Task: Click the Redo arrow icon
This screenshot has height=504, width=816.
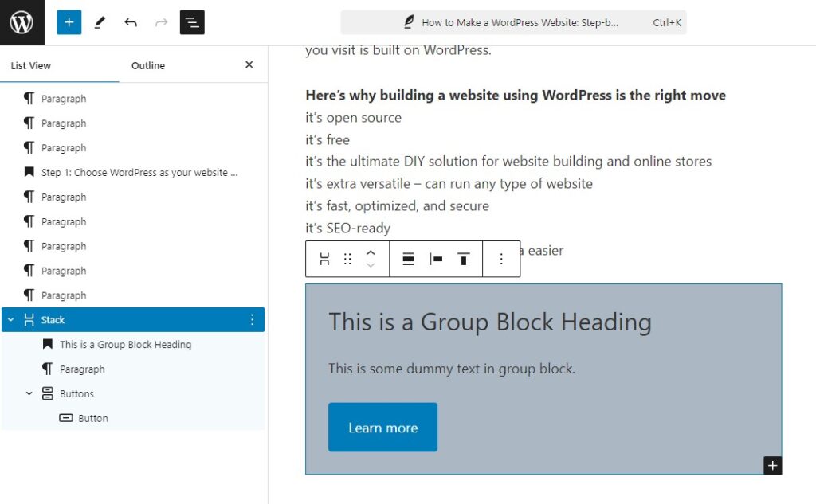Action: coord(161,22)
